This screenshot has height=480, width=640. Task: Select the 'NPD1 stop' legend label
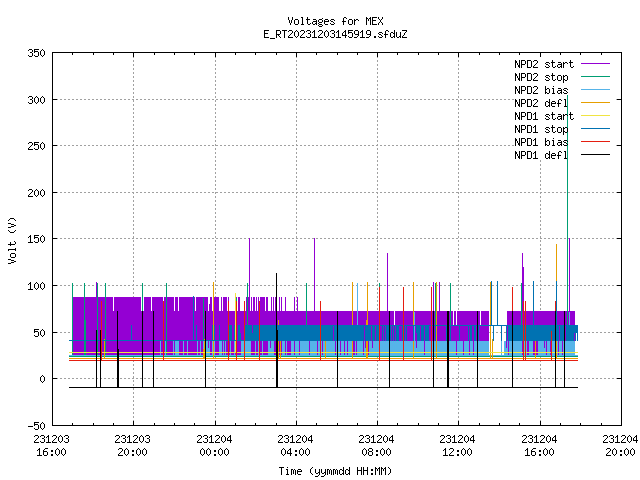(541, 129)
